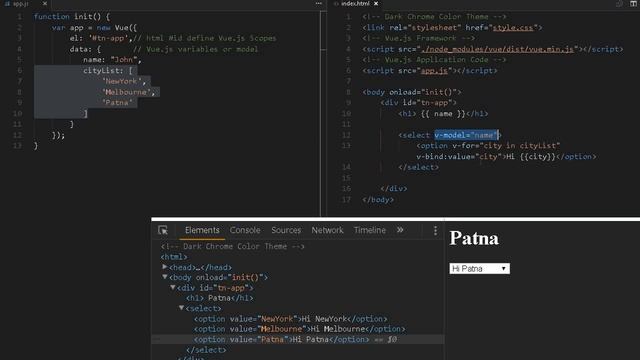Click the highlighted v-model="name" attribute
The width and height of the screenshot is (640, 360).
point(466,135)
